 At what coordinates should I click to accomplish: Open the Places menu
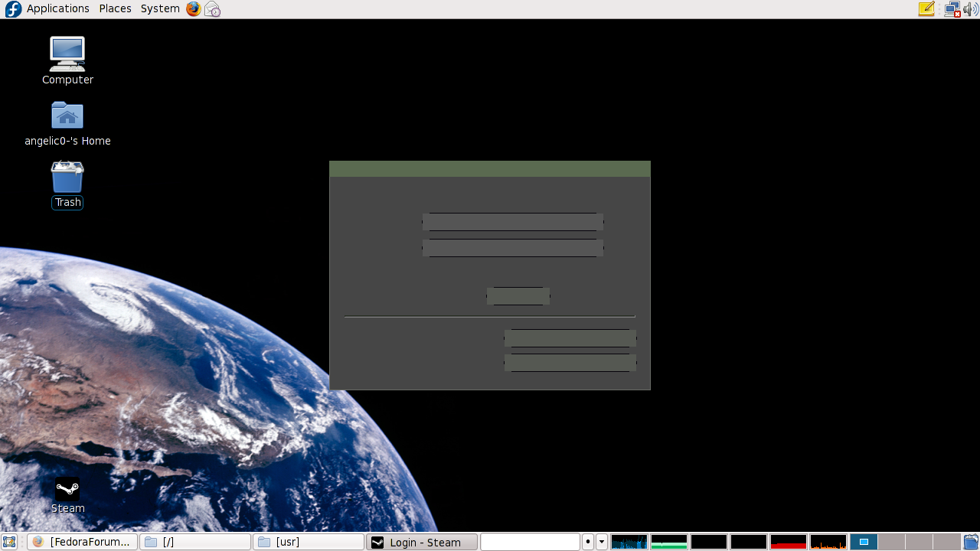point(115,8)
